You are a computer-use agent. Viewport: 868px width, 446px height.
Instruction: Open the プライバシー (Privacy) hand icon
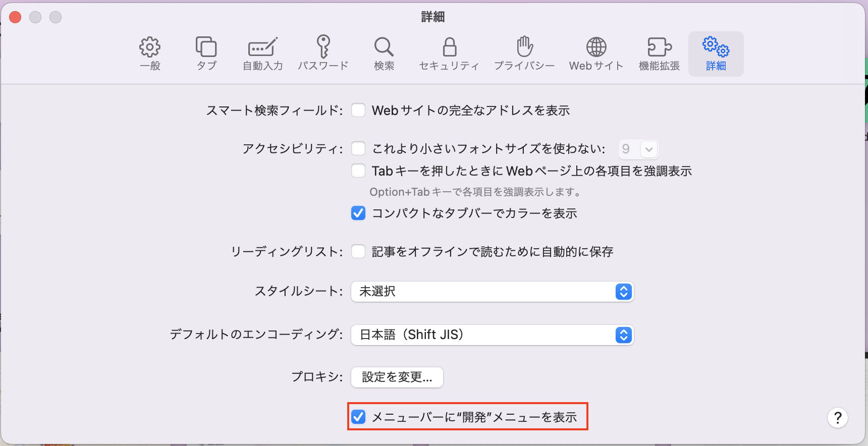click(524, 53)
